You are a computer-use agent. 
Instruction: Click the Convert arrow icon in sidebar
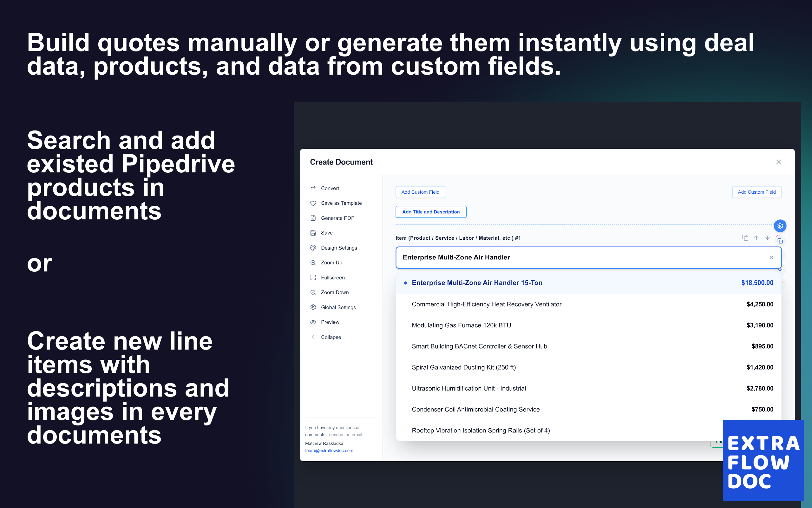tap(313, 188)
